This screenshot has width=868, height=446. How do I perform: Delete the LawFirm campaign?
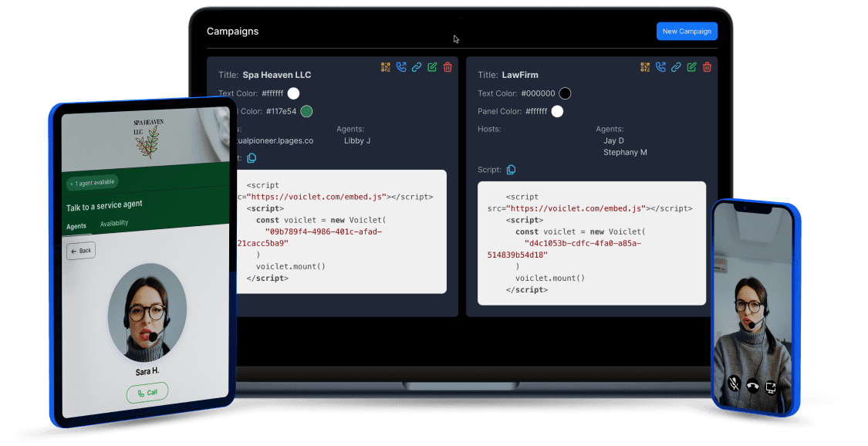coord(707,67)
